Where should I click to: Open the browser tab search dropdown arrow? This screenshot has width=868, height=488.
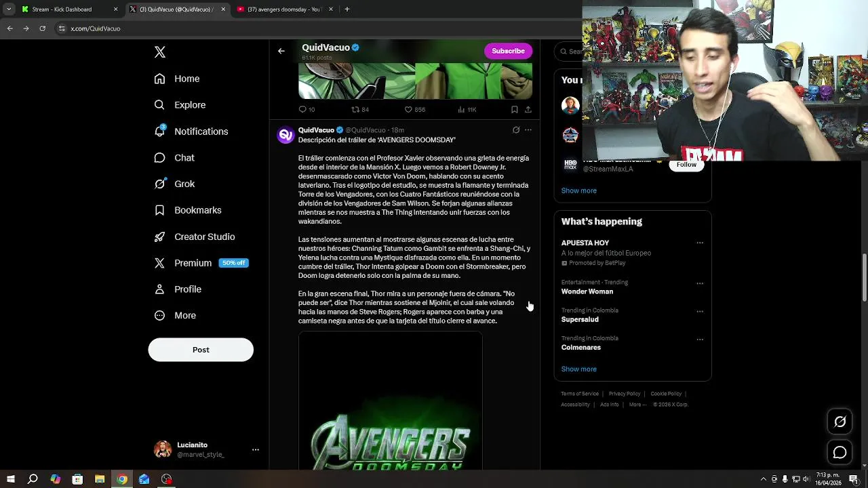8,9
